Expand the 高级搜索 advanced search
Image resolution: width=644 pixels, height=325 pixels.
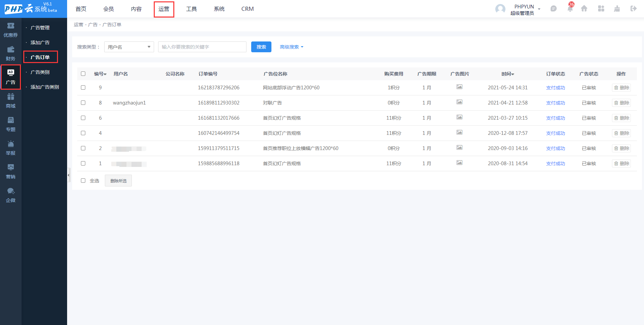292,47
